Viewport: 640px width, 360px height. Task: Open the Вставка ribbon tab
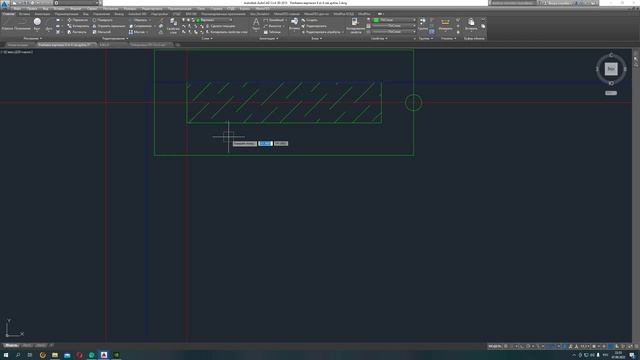pos(24,14)
